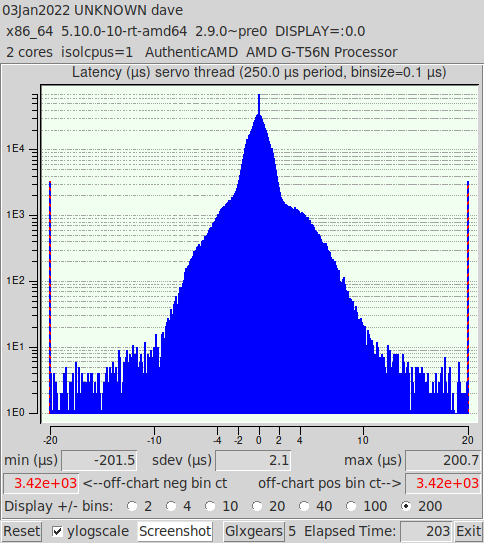Select the 2 bins display radio button
Screen dimensions: 484x543
[132, 506]
